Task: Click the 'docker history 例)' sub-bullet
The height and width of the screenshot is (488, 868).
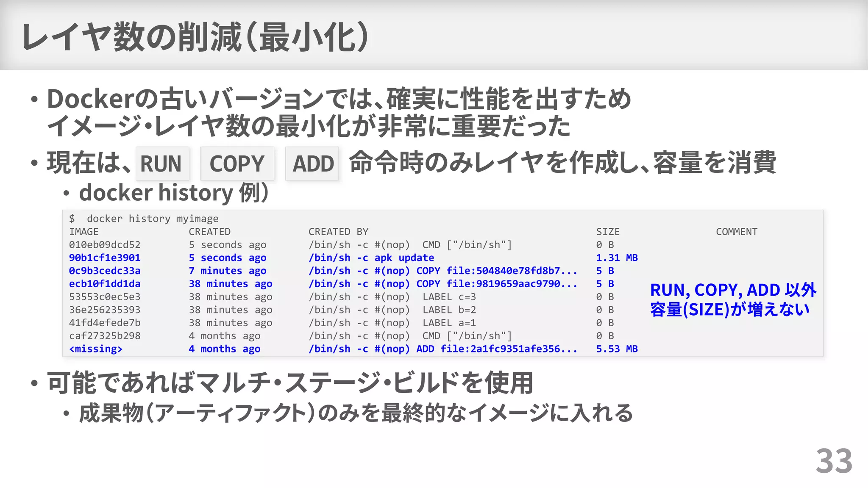Action: [x=174, y=193]
